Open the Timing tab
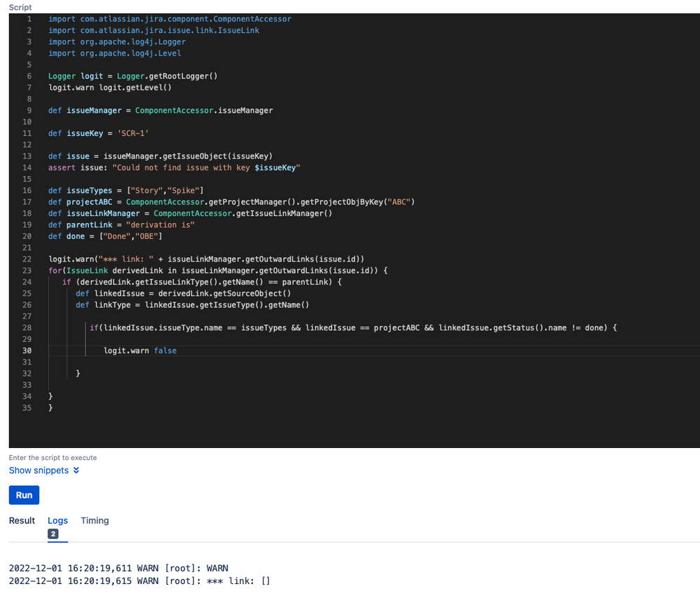 pyautogui.click(x=95, y=520)
